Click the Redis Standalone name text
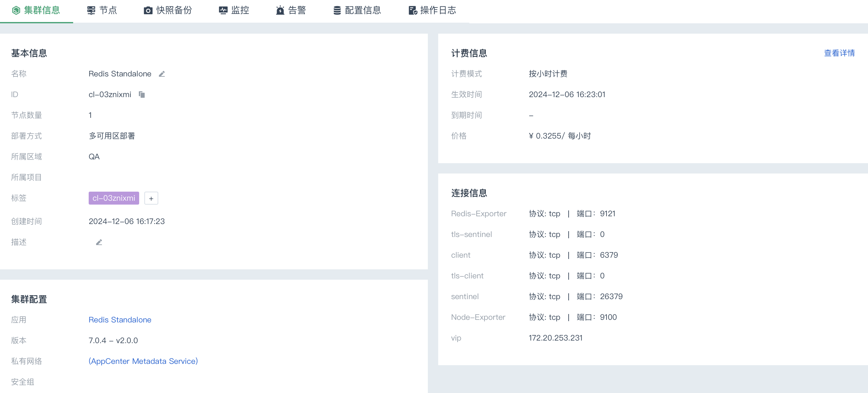This screenshot has width=868, height=393. [x=120, y=74]
